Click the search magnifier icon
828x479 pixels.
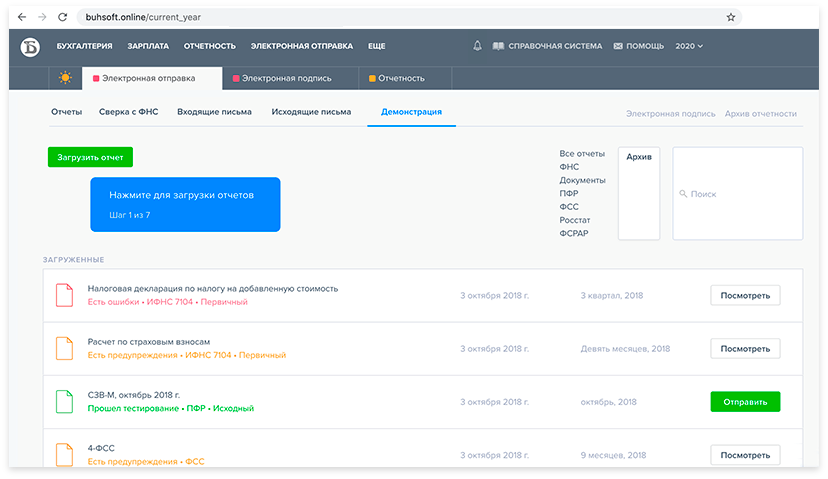[x=683, y=194]
